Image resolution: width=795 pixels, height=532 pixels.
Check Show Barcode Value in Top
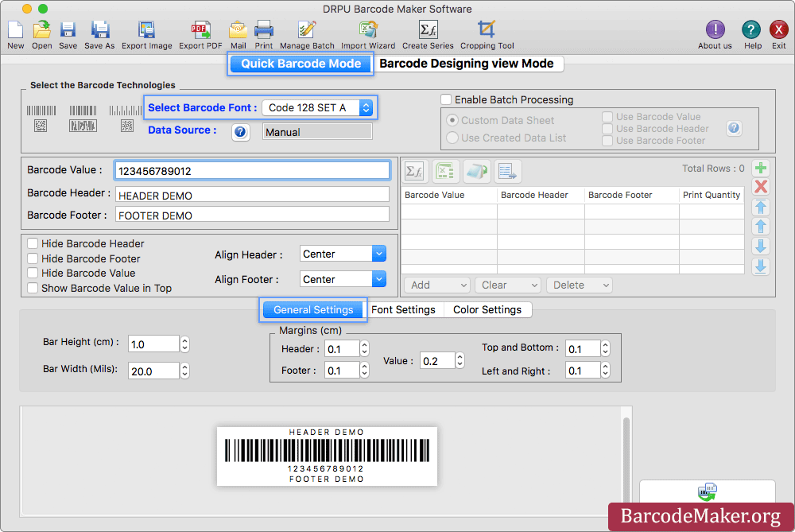click(x=33, y=288)
